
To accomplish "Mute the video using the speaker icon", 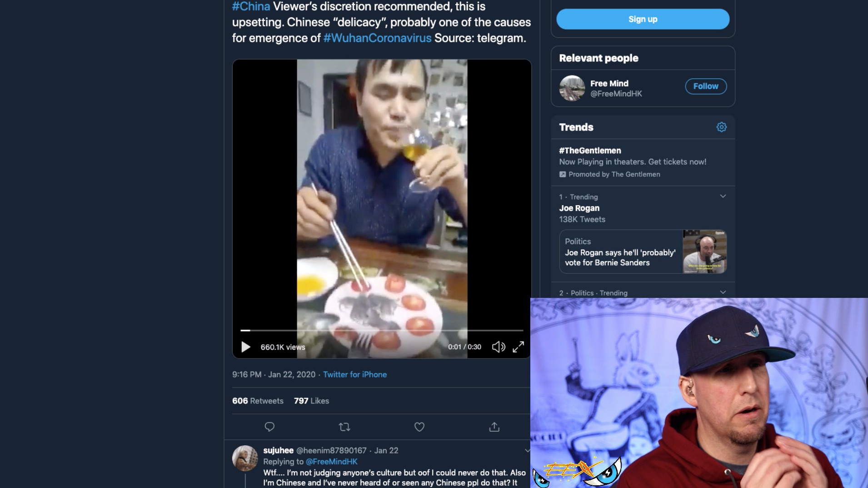I will (x=498, y=347).
